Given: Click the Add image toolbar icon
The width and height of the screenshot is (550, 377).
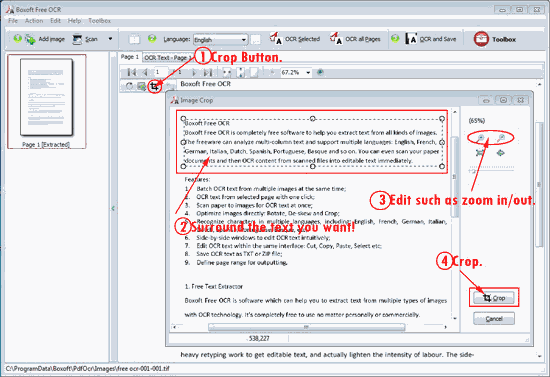Looking at the screenshot, I should pyautogui.click(x=30, y=39).
